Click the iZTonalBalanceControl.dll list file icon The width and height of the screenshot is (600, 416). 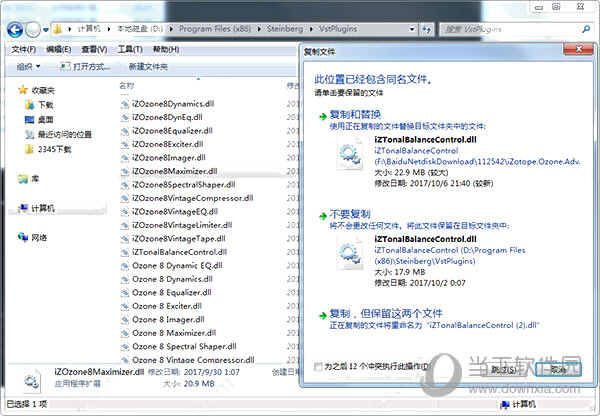(x=125, y=252)
